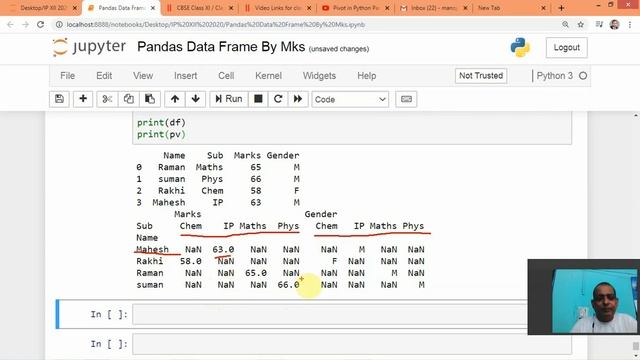Open the Widgets menu
The image size is (640, 360).
click(319, 76)
